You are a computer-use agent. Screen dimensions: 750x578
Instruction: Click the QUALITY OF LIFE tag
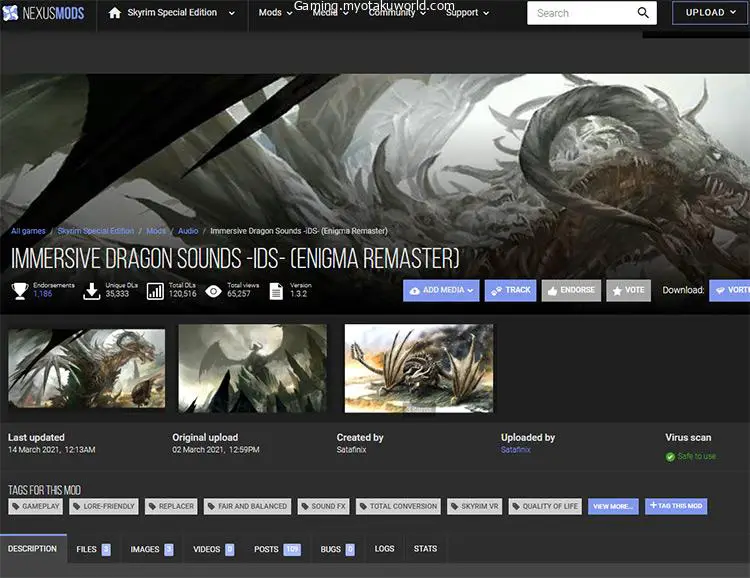click(x=545, y=506)
